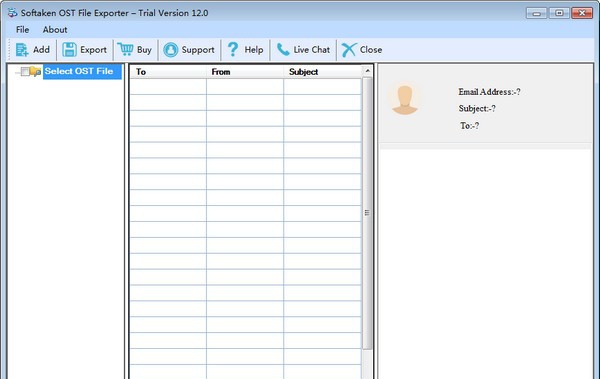This screenshot has width=600, height=379.
Task: Click the contact avatar placeholder image
Action: pos(404,100)
